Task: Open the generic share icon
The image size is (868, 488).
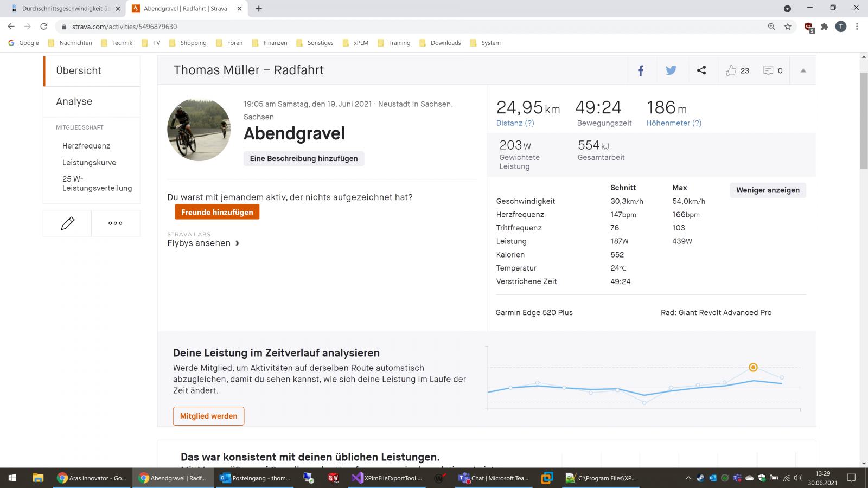Action: 701,70
